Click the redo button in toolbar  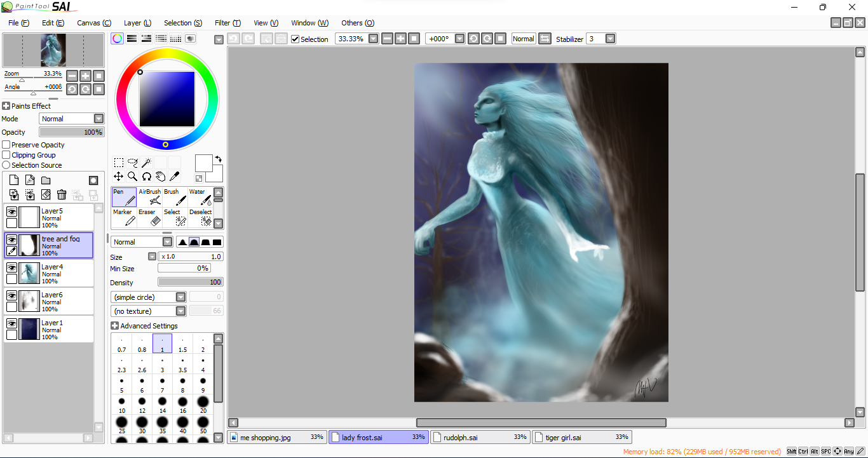pos(248,39)
